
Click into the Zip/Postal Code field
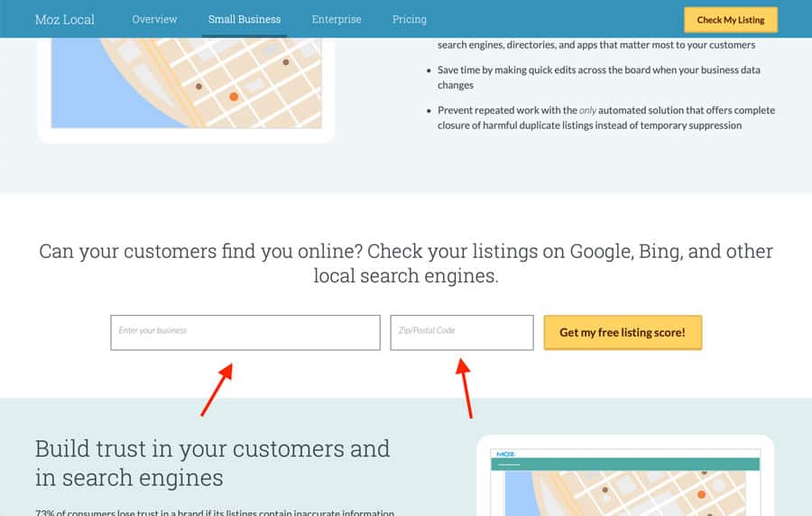pyautogui.click(x=462, y=333)
